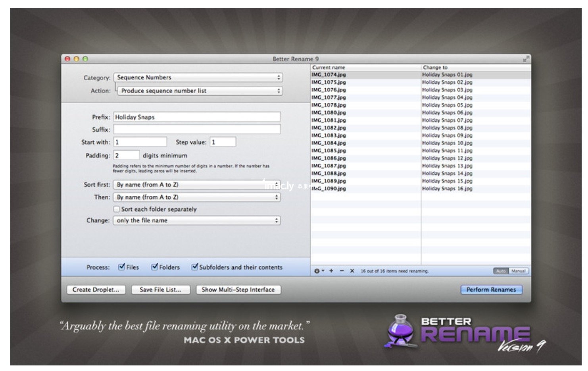Enable Sort each folder separately
Screen dimensions: 588x371
tap(117, 209)
